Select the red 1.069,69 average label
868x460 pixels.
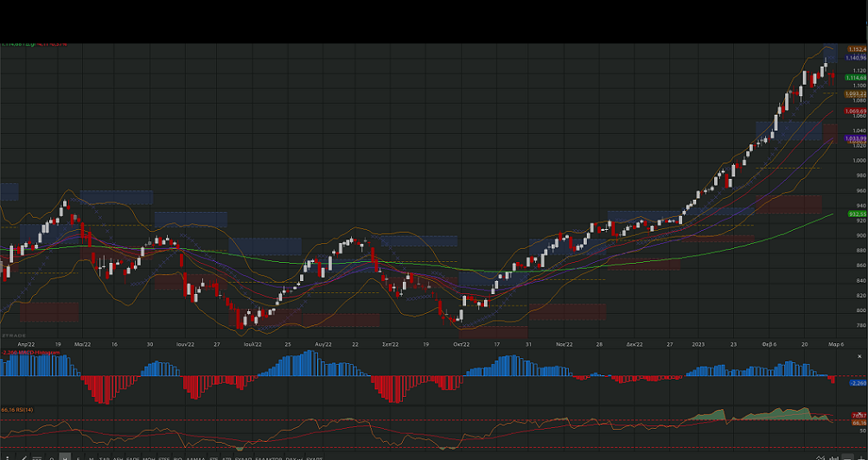[x=856, y=112]
